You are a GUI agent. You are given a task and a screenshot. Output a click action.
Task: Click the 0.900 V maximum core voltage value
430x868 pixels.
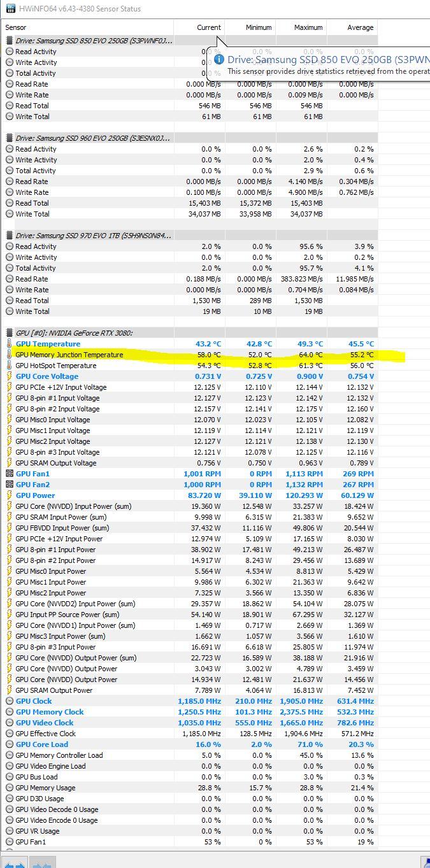310,376
